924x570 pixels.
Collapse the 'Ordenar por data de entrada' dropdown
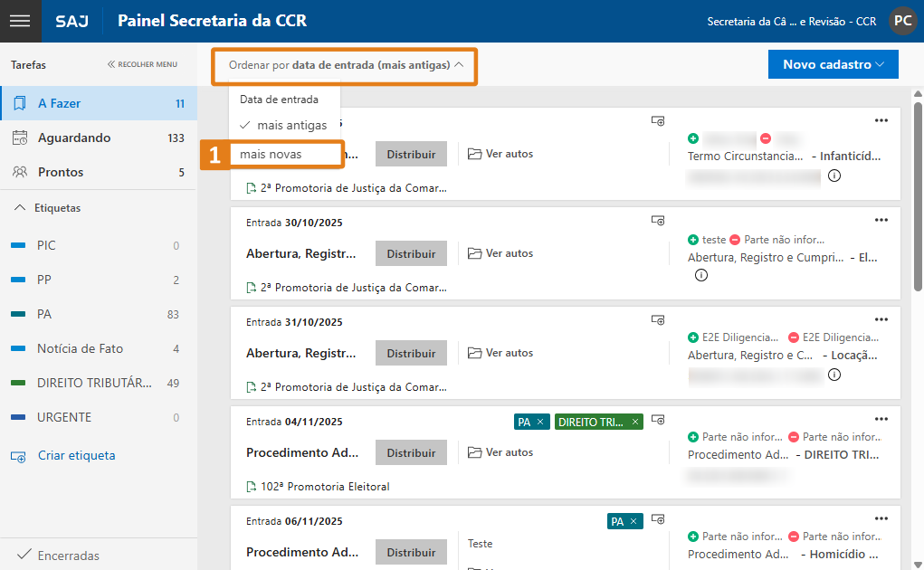tap(345, 65)
